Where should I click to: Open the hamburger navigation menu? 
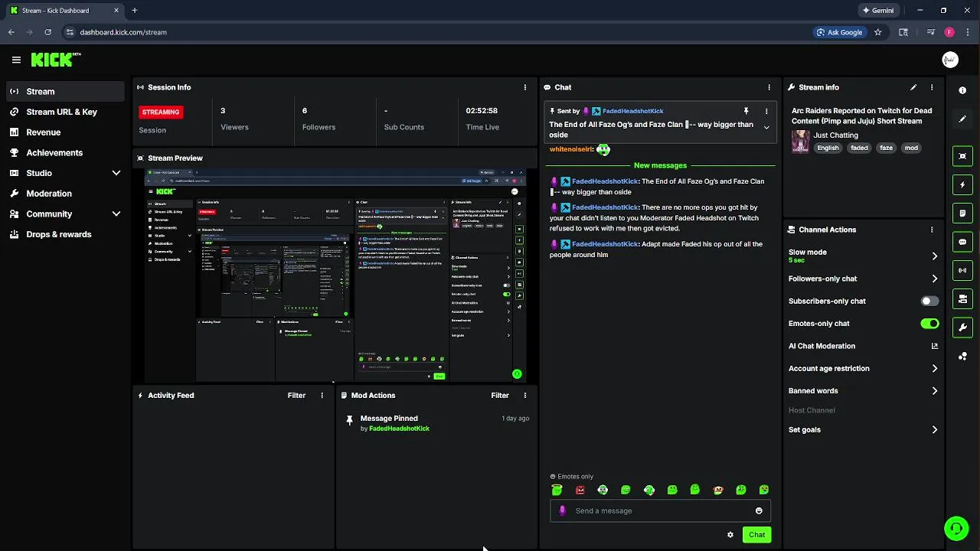tap(16, 60)
